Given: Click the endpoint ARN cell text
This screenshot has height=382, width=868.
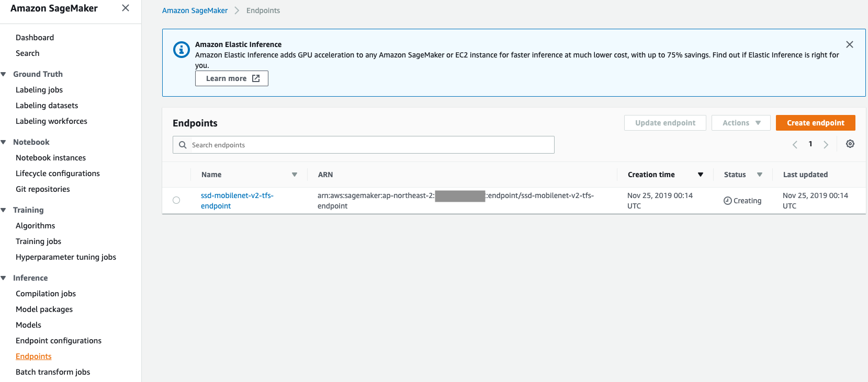Looking at the screenshot, I should point(456,201).
